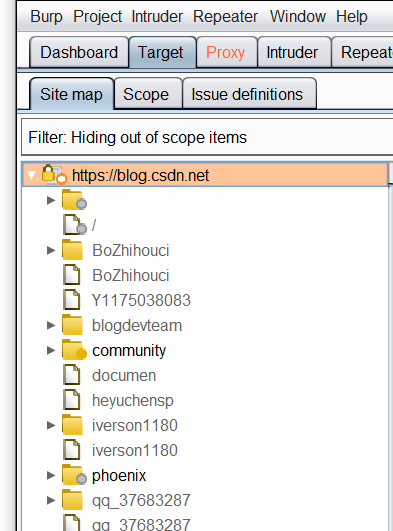393x531 pixels.
Task: Expand the qq_37683287 folder
Action: [x=51, y=500]
